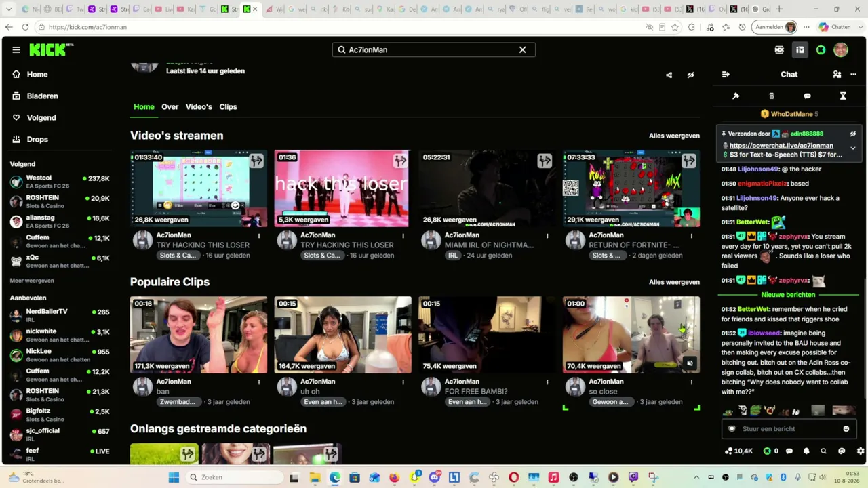Click the 'so close' clip title
868x488 pixels.
tap(603, 392)
